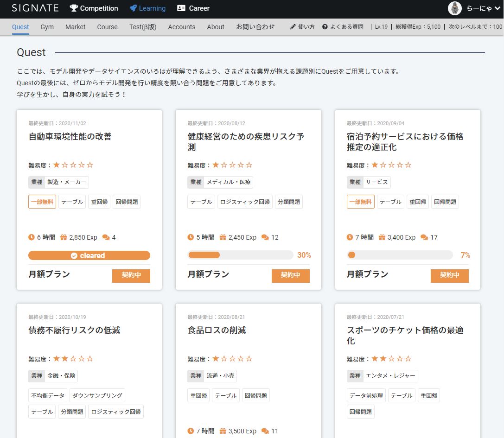Open Career via the ID card icon
The image size is (504, 438).
pos(181,8)
